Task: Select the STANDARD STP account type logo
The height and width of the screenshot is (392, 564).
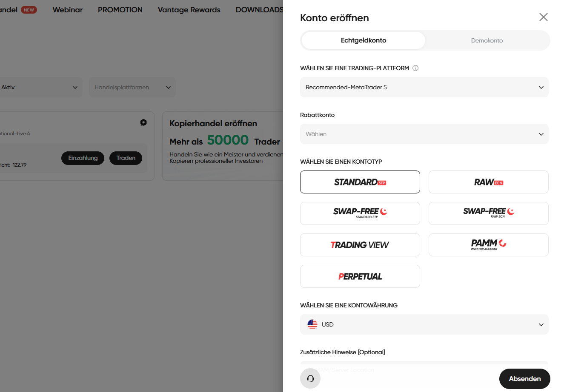Action: coord(360,182)
